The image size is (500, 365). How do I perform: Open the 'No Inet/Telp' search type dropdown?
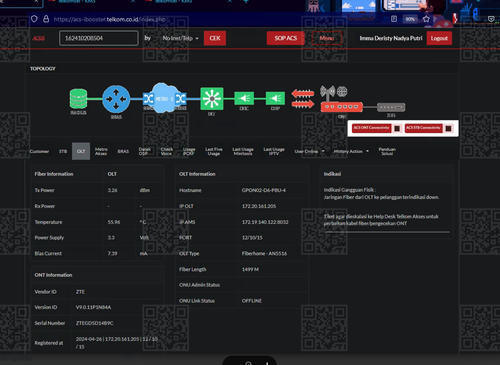click(180, 38)
